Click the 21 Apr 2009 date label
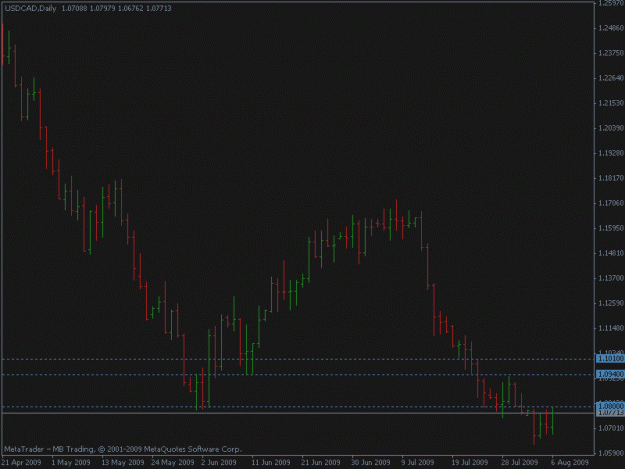This screenshot has width=625, height=469. coord(22,463)
